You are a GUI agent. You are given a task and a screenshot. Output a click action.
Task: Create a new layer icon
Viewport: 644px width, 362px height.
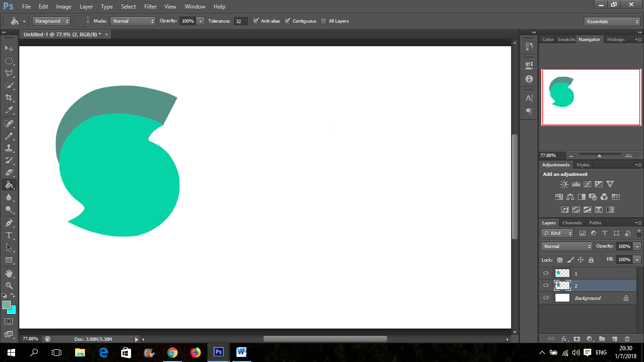(x=614, y=338)
